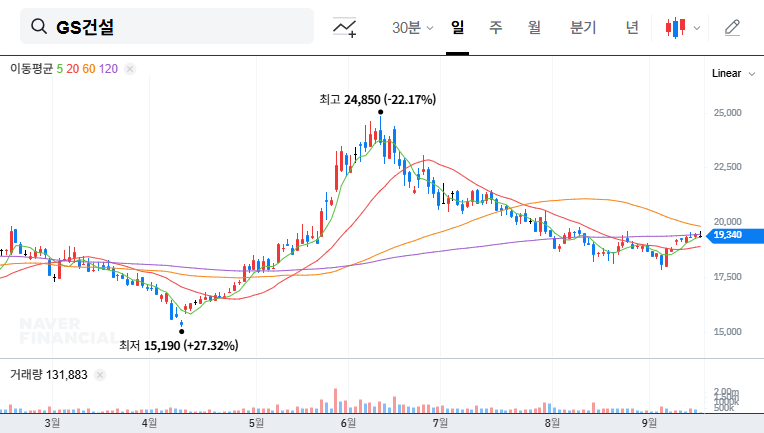This screenshot has height=433, width=764.
Task: Focus the GS건설 search field
Action: (167, 26)
